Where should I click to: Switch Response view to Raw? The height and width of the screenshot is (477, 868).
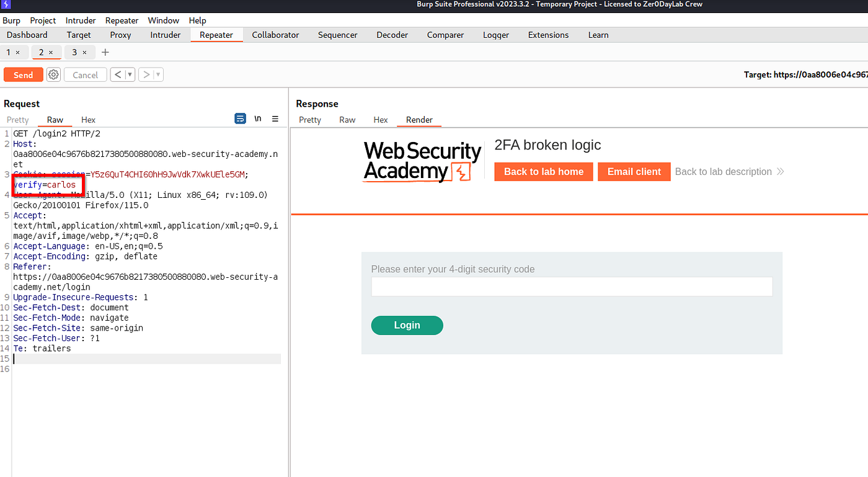(x=347, y=120)
